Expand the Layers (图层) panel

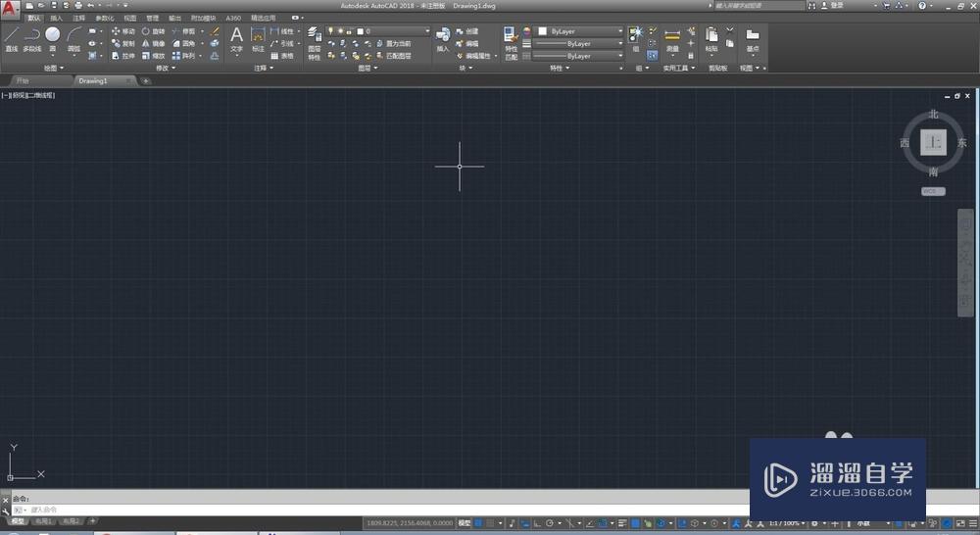(367, 69)
